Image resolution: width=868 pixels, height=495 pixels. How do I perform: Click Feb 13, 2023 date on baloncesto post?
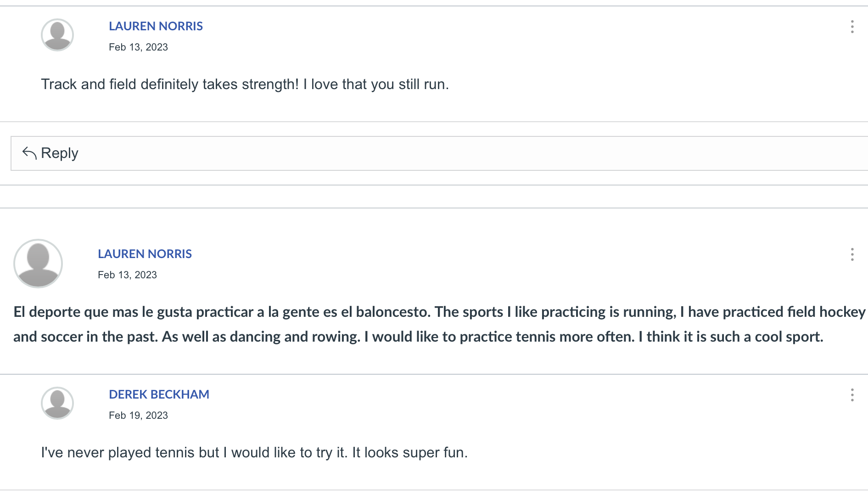(x=127, y=275)
